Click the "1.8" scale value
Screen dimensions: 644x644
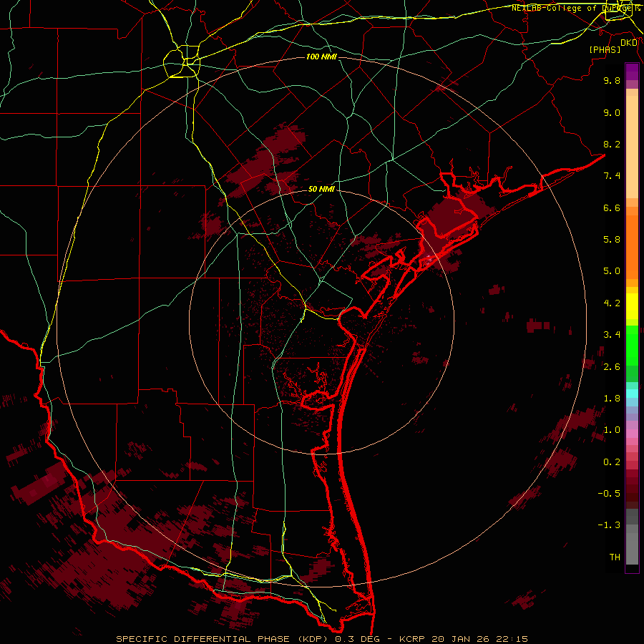612,399
